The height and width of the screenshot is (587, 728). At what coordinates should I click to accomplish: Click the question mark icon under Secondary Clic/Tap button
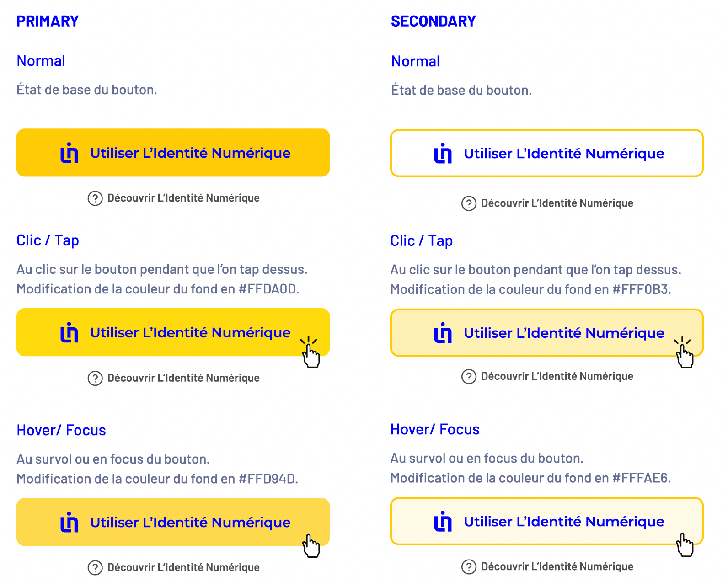pyautogui.click(x=469, y=377)
